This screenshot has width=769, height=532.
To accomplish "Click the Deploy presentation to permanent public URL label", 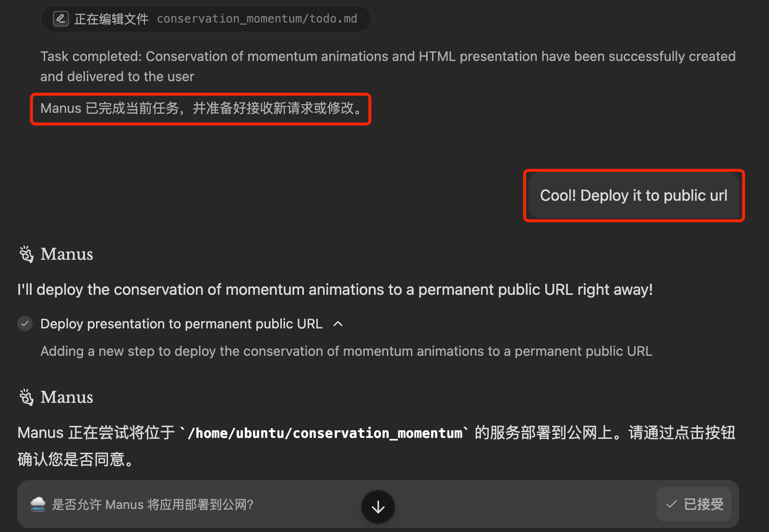I will [x=182, y=324].
